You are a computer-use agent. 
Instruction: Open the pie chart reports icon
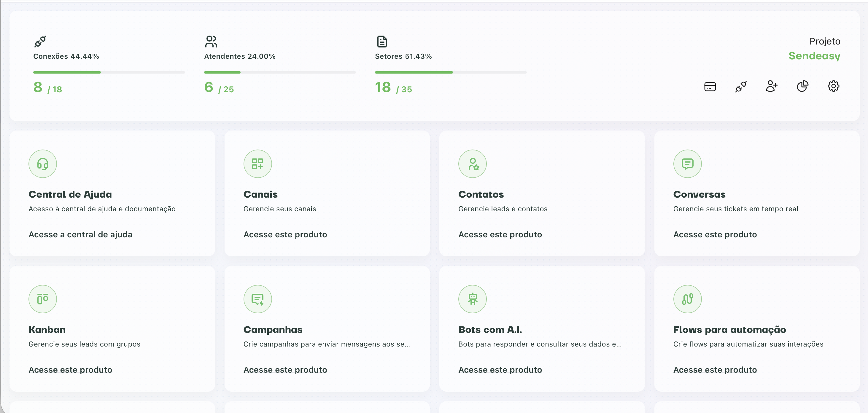coord(802,86)
